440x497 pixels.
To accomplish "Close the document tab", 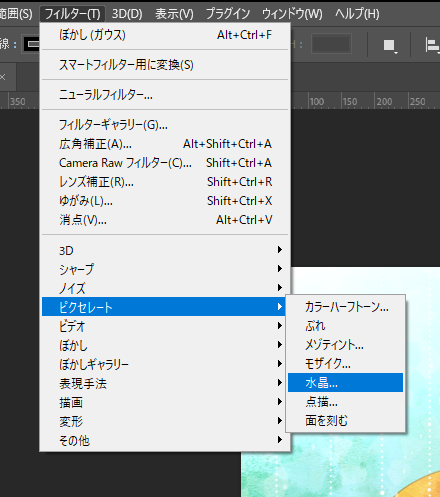I will pyautogui.click(x=3, y=77).
